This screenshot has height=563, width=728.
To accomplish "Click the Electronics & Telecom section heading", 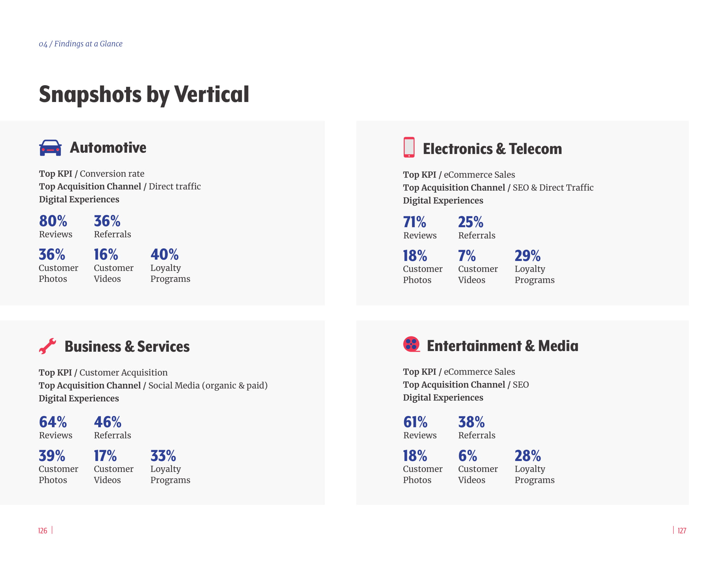I will tap(492, 149).
